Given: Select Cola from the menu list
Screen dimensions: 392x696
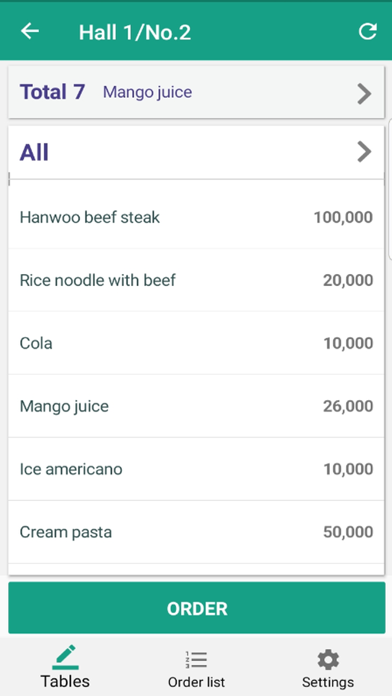Looking at the screenshot, I should click(196, 343).
